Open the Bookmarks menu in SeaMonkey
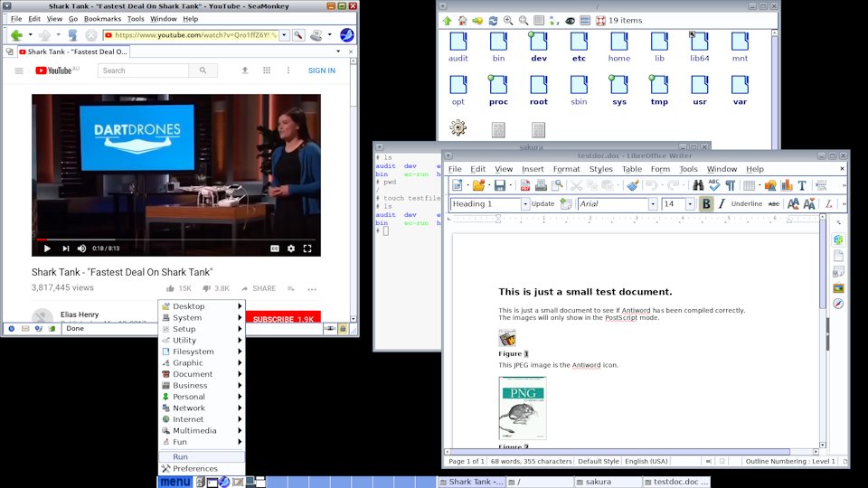868x488 pixels. tap(102, 19)
